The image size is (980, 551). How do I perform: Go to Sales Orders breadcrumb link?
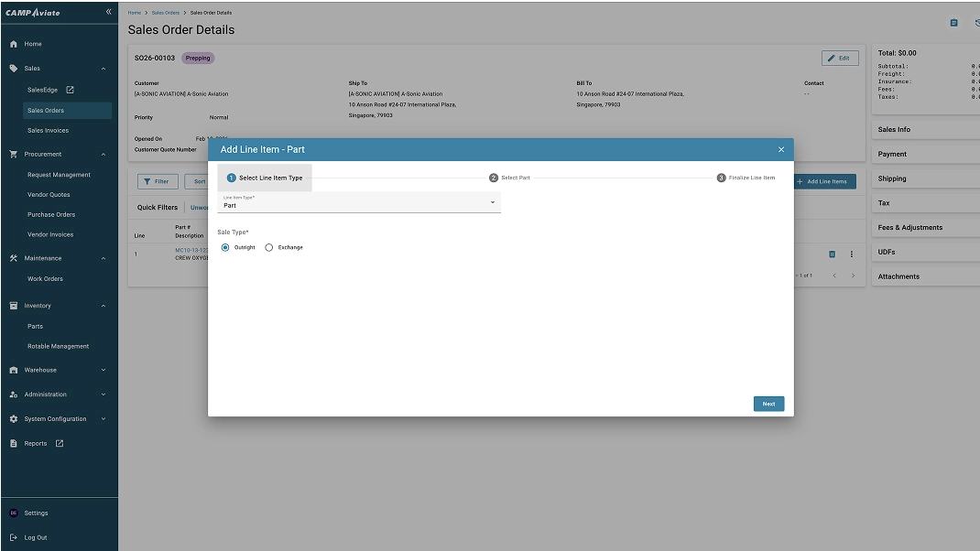pyautogui.click(x=166, y=13)
